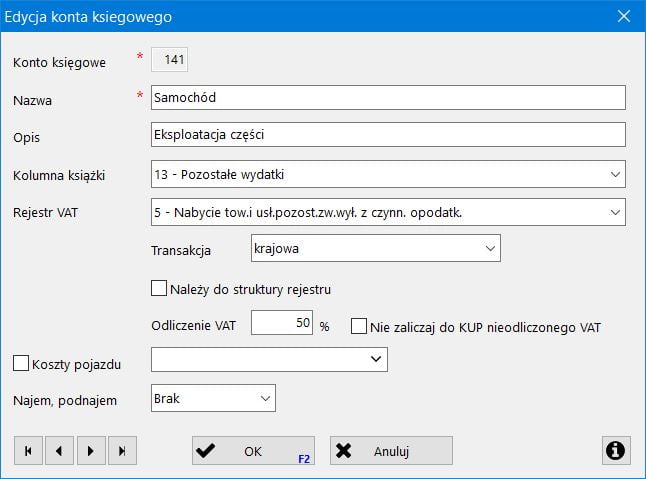Confirm with the OK button
646x479 pixels.
click(x=253, y=451)
